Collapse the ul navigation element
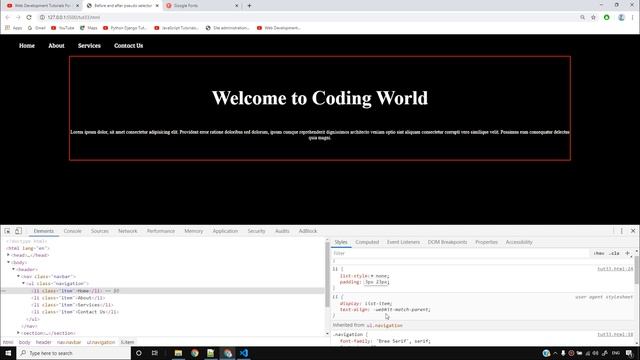 [23, 283]
